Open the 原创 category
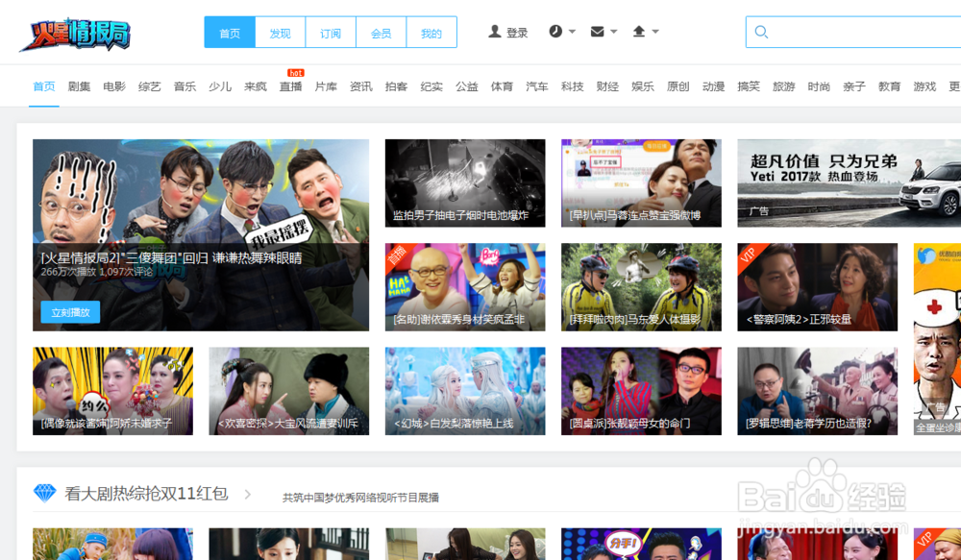Image resolution: width=961 pixels, height=560 pixels. pyautogui.click(x=678, y=86)
